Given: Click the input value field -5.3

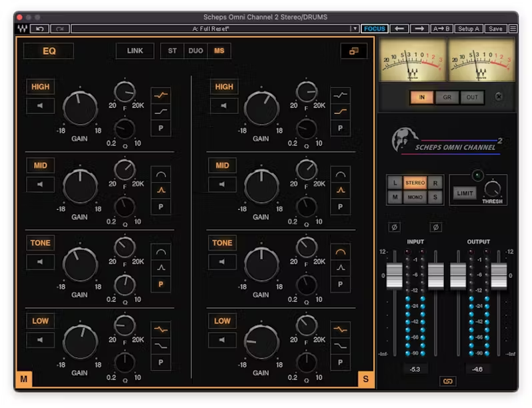Looking at the screenshot, I should (x=415, y=369).
